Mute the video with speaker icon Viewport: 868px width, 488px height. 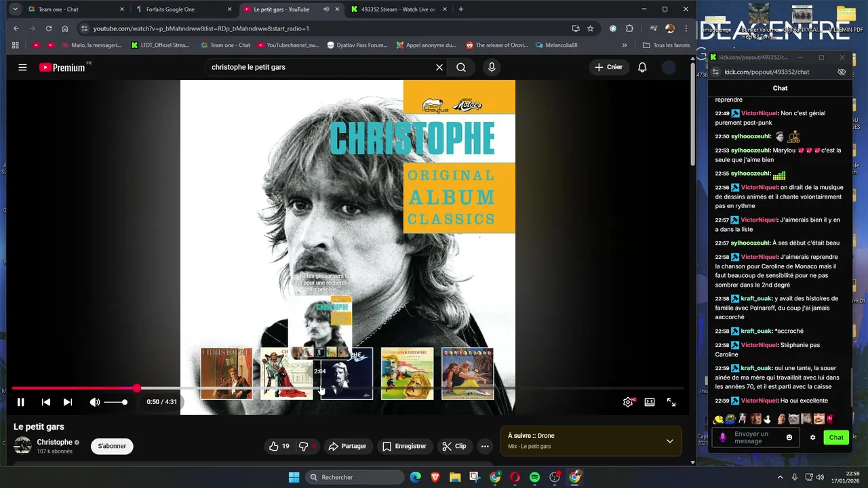coord(95,402)
